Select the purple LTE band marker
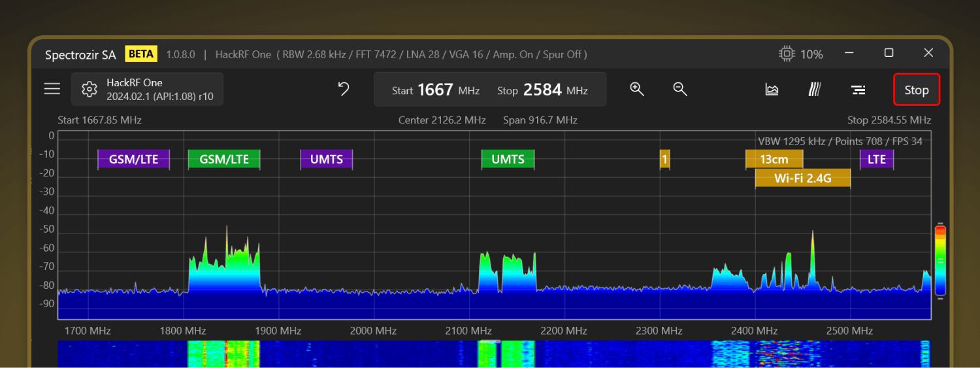Image resolution: width=980 pixels, height=368 pixels. point(877,159)
